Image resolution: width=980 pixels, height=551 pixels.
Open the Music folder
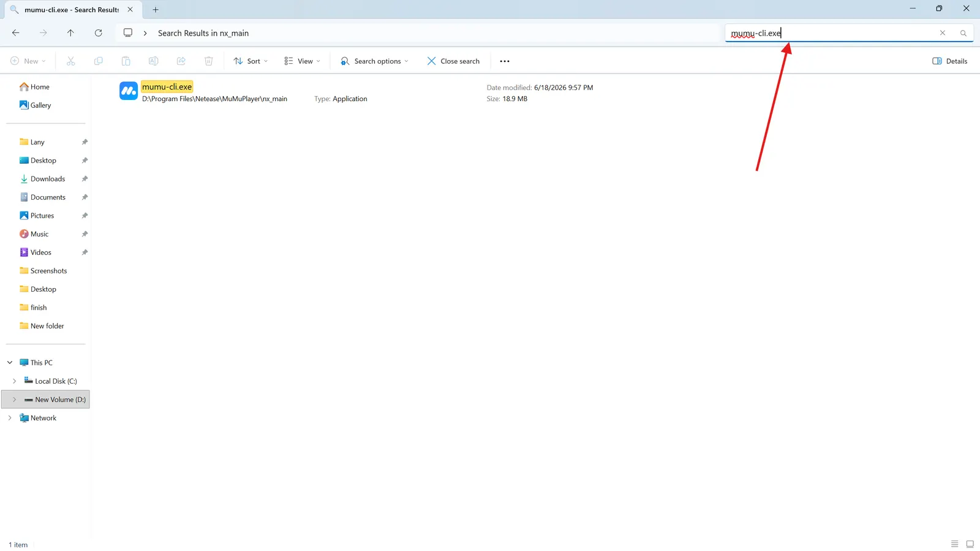(34, 234)
